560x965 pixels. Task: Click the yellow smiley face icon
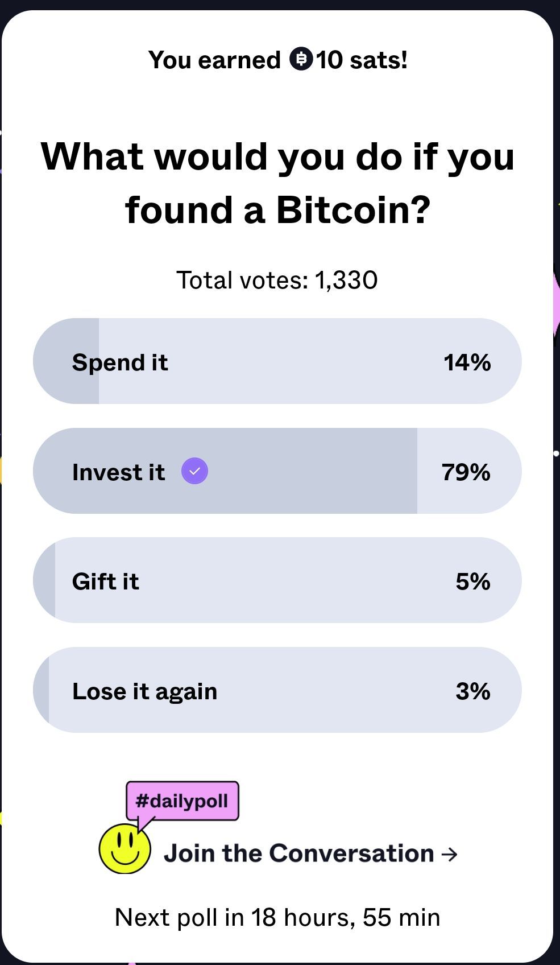point(125,848)
